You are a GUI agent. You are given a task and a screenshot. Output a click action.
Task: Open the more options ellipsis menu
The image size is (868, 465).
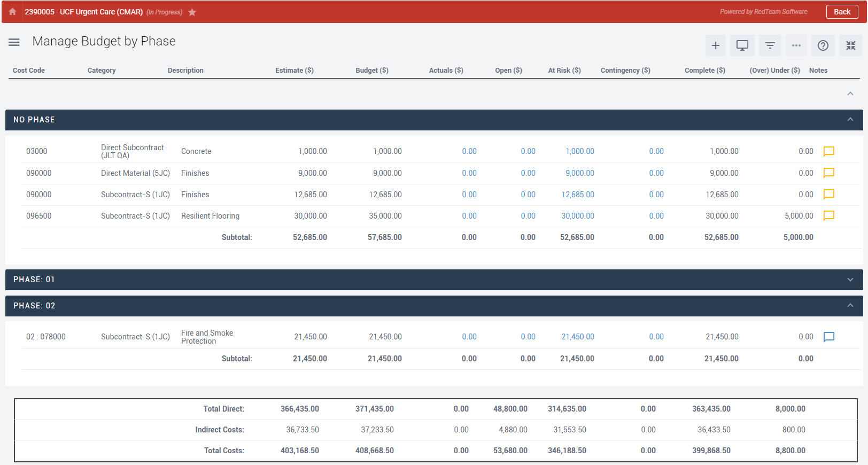click(796, 46)
